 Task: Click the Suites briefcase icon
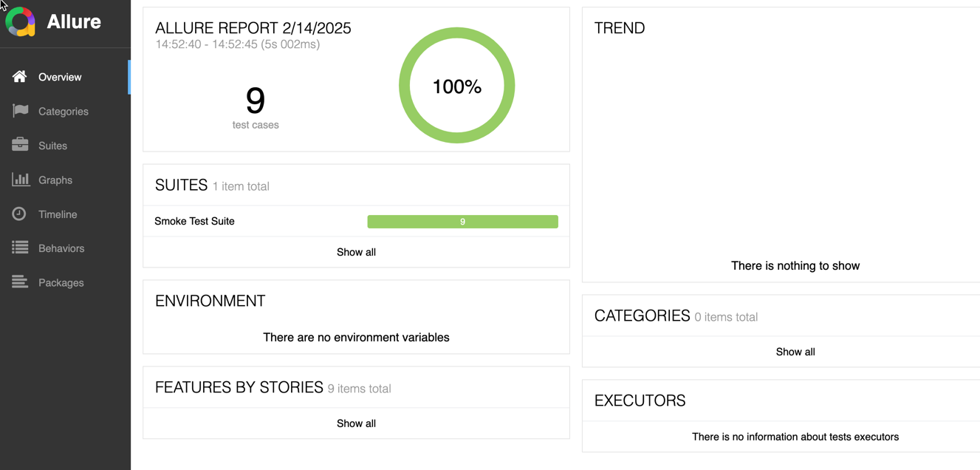coord(20,145)
